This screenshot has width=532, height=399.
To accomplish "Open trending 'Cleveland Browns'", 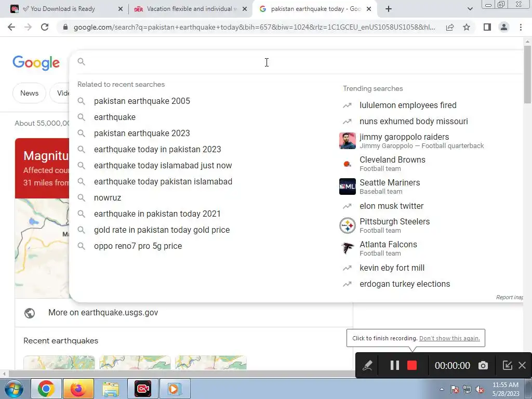I will coord(392,164).
